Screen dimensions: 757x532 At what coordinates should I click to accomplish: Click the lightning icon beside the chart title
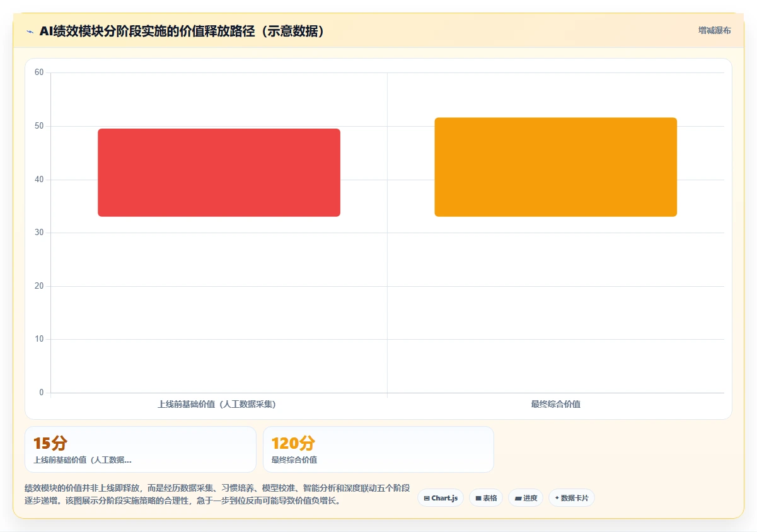pos(30,32)
